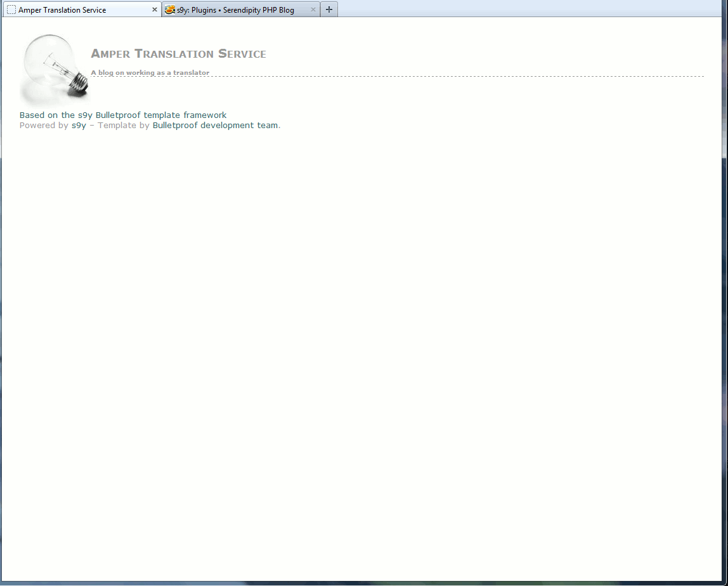Click the subtitle about working as a translator
Image resolution: width=728 pixels, height=586 pixels.
tap(150, 72)
